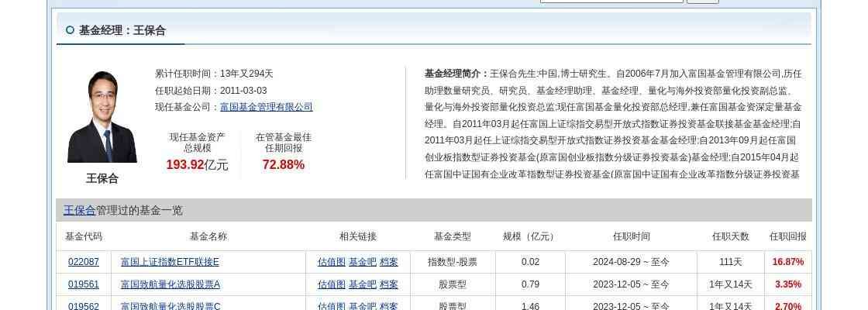Open 档案 for 富国致航量化选股股票A
This screenshot has width=868, height=310.
pos(388,284)
